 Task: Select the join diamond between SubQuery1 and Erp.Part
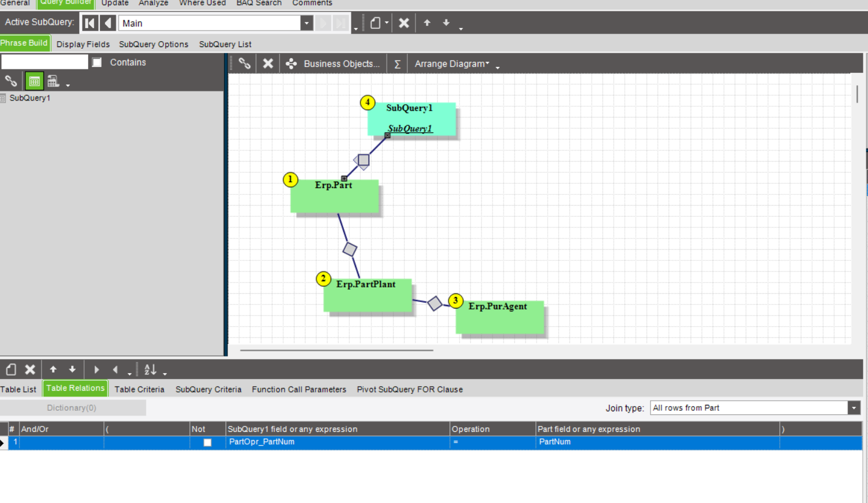tap(363, 160)
